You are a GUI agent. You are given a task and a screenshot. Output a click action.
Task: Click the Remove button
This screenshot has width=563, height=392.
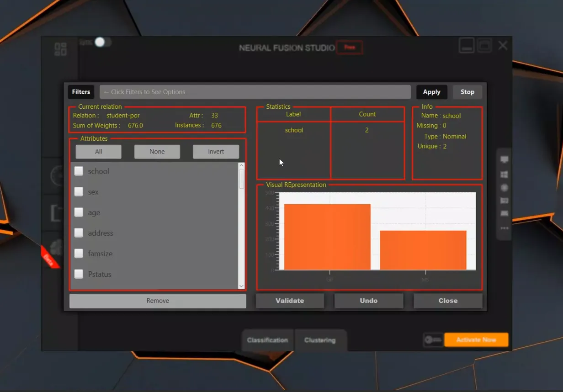[x=158, y=301]
